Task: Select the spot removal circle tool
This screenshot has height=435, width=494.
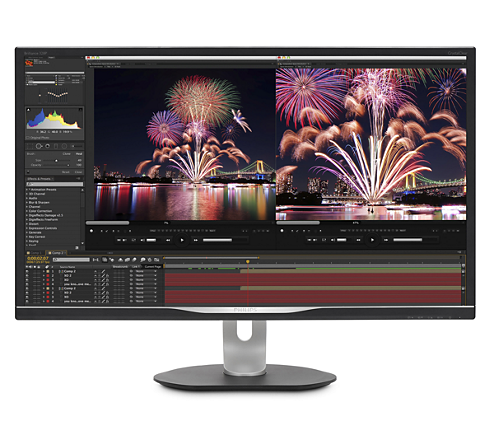Action: [39, 146]
